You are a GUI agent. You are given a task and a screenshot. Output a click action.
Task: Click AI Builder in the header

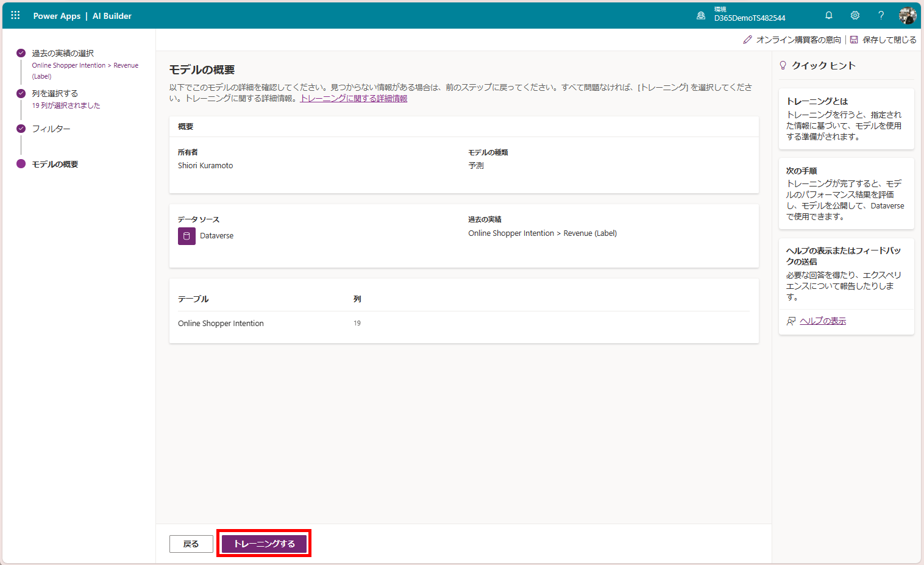112,16
